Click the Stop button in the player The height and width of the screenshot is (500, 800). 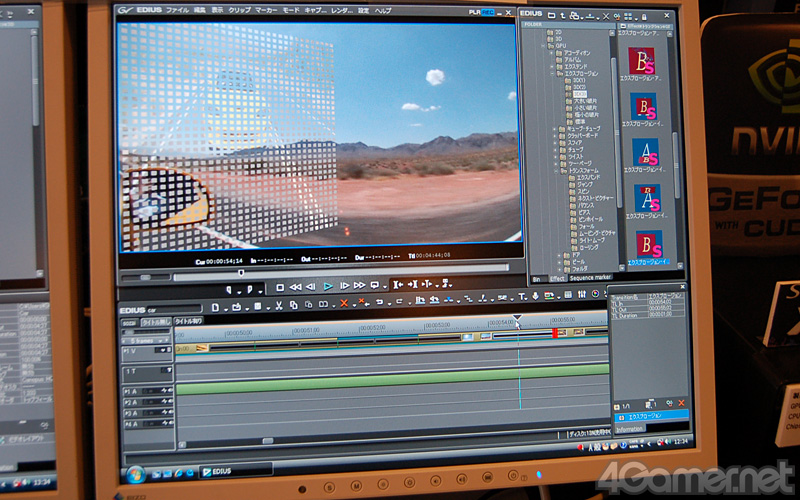click(x=280, y=288)
